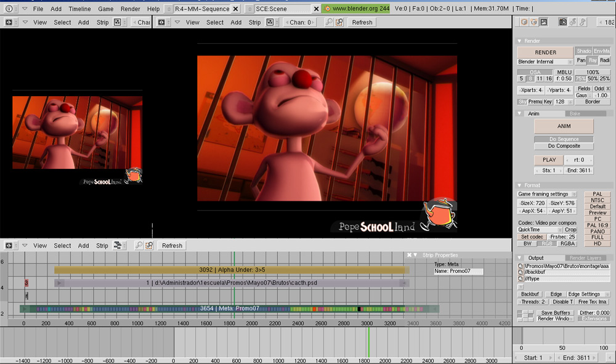The height and width of the screenshot is (364, 616).
Task: Open the Render Window display dropdown
Action: pos(556,318)
